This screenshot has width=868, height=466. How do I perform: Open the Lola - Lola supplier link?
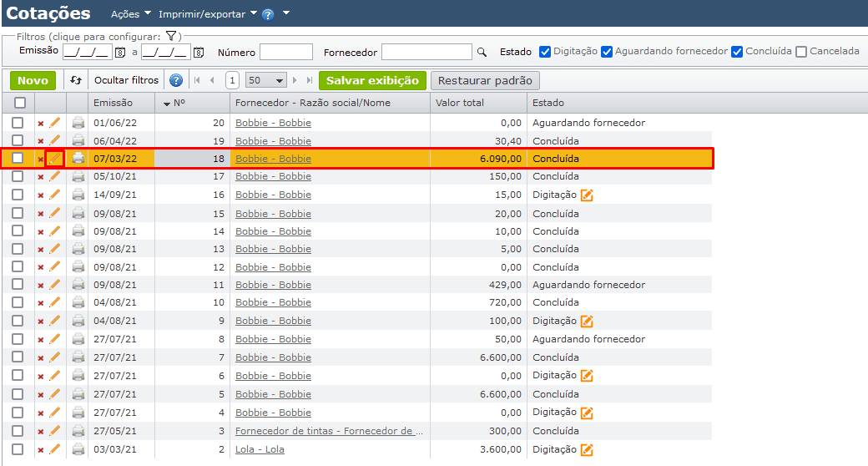(260, 448)
